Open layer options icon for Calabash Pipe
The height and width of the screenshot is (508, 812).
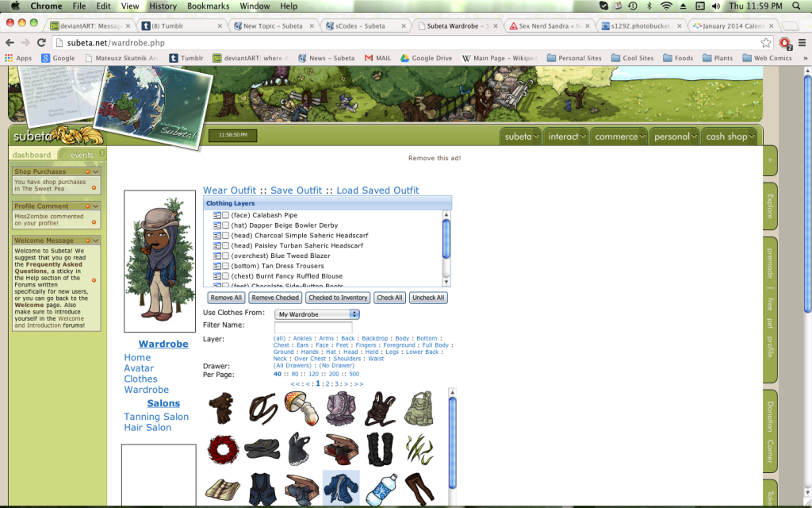[x=216, y=215]
